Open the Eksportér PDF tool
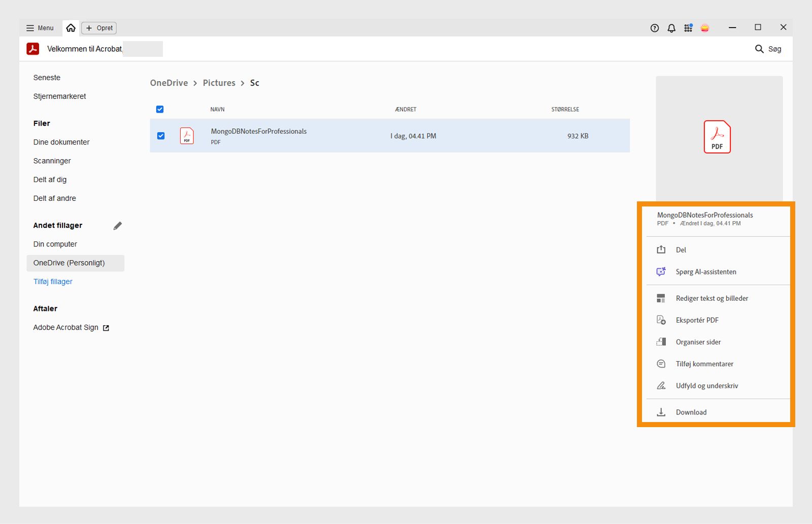The image size is (812, 524). (696, 320)
